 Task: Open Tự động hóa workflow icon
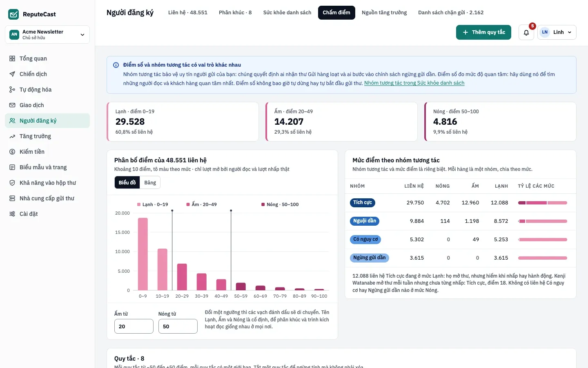[12, 90]
